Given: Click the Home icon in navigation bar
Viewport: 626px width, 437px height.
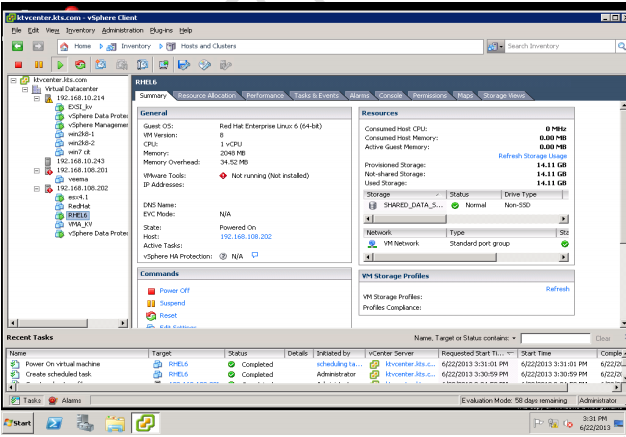Looking at the screenshot, I should click(x=64, y=47).
